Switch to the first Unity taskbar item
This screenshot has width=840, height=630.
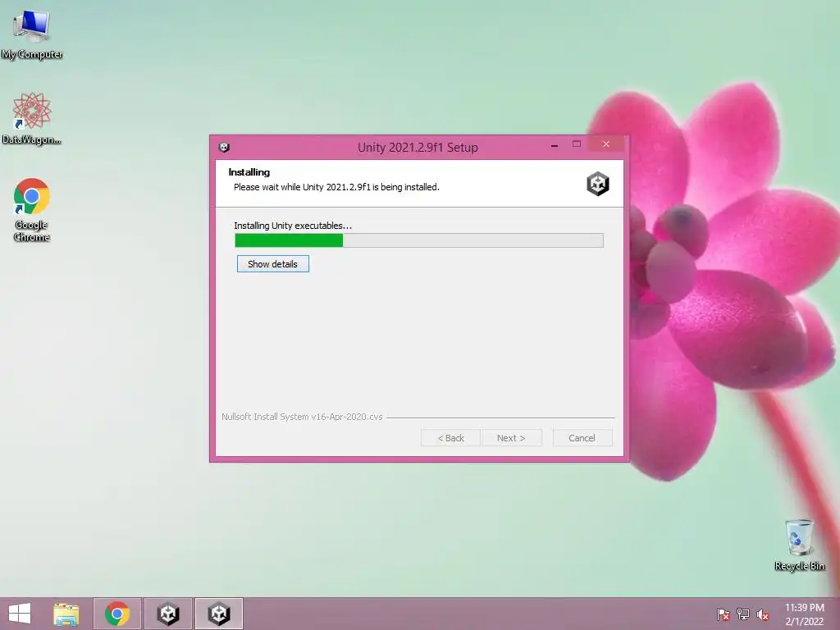pos(168,614)
